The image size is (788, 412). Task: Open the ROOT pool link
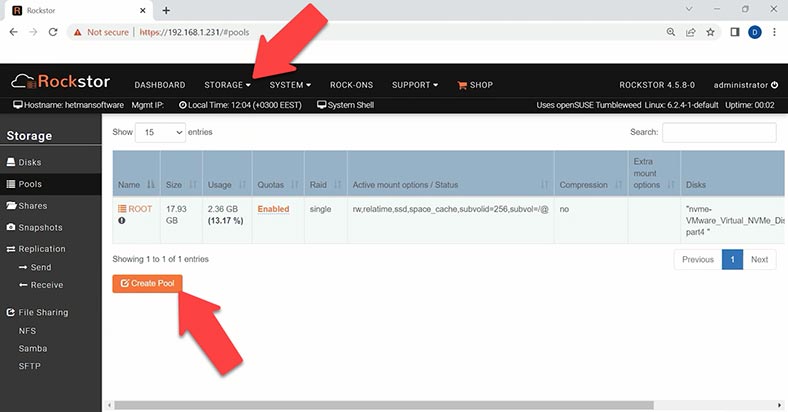click(x=135, y=209)
